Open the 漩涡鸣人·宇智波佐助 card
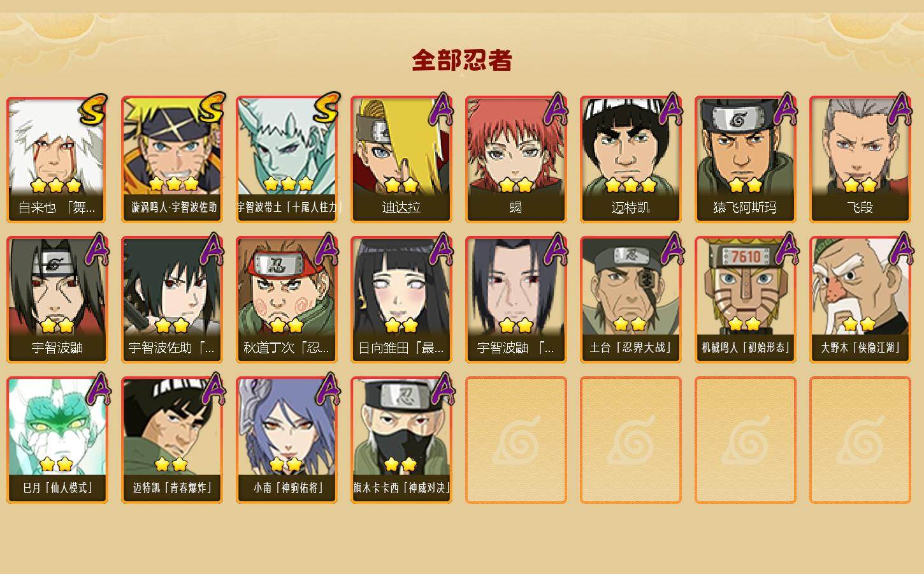Screen dimensions: 924x574 (x=172, y=159)
